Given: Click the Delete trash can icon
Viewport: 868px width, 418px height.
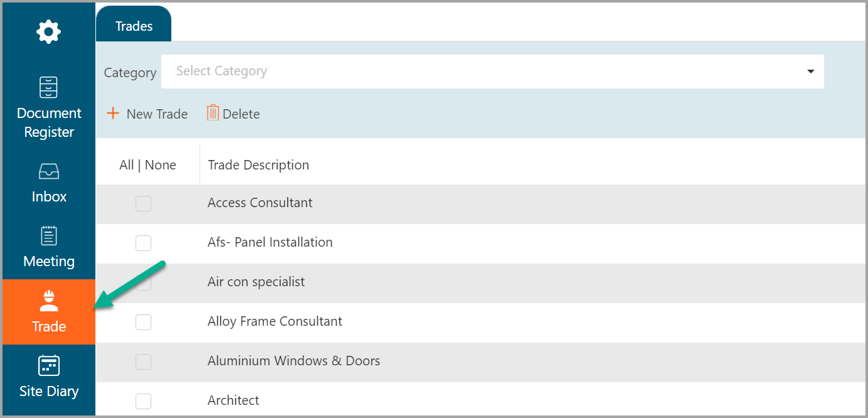Looking at the screenshot, I should (213, 113).
